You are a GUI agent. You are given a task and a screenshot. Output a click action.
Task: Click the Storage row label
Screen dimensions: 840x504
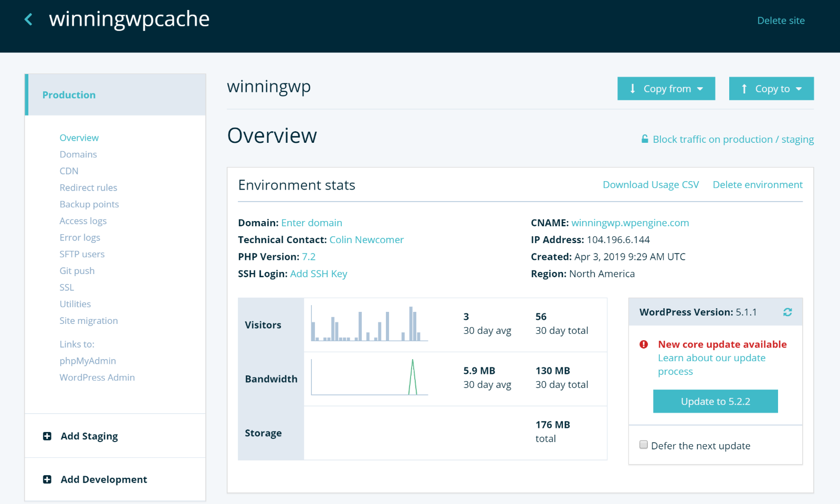(263, 433)
